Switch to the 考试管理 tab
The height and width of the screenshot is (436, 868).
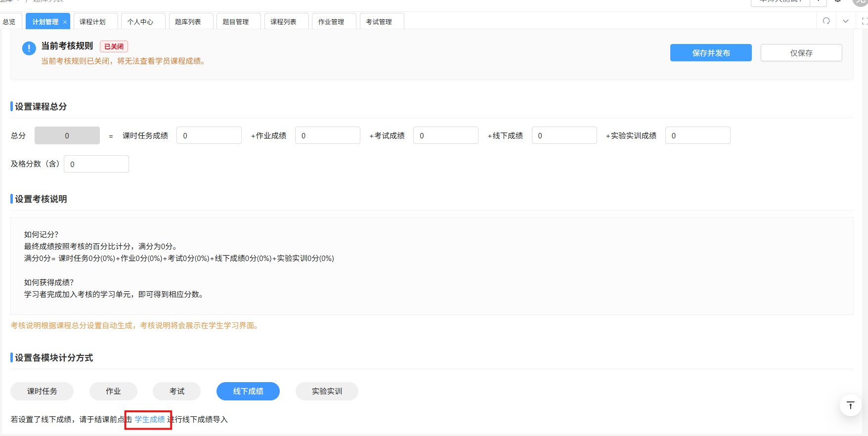pos(379,22)
